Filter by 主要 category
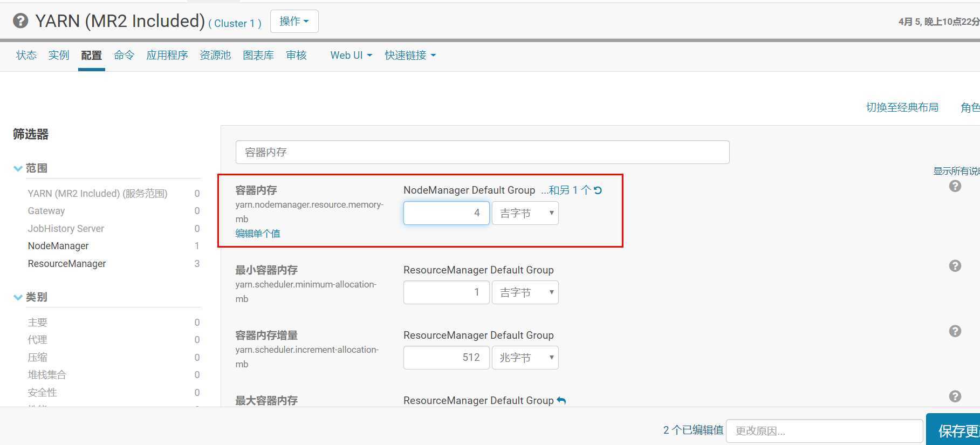This screenshot has height=445, width=980. 38,323
